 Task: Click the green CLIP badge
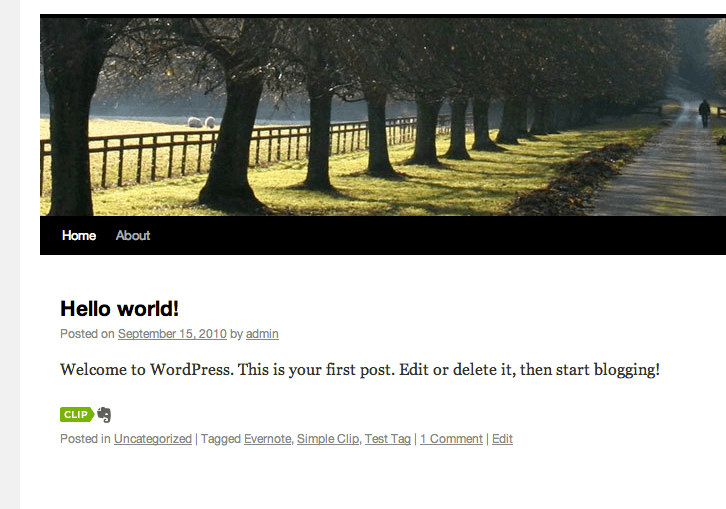point(77,415)
